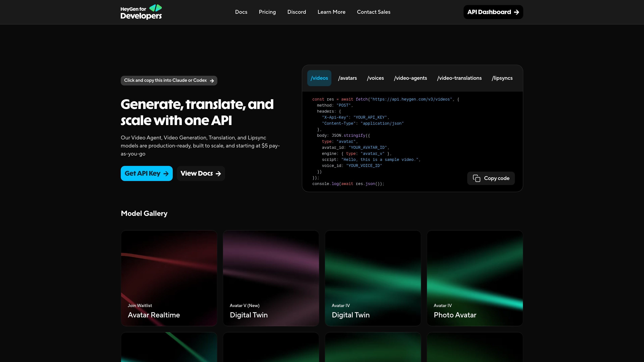Screen dimensions: 644x362
Task: Click the API URL string in the code sample
Action: 411,99
